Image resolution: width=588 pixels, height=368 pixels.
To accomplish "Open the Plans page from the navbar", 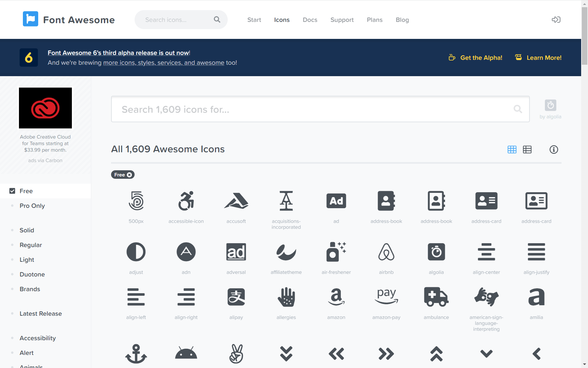I will [x=374, y=20].
